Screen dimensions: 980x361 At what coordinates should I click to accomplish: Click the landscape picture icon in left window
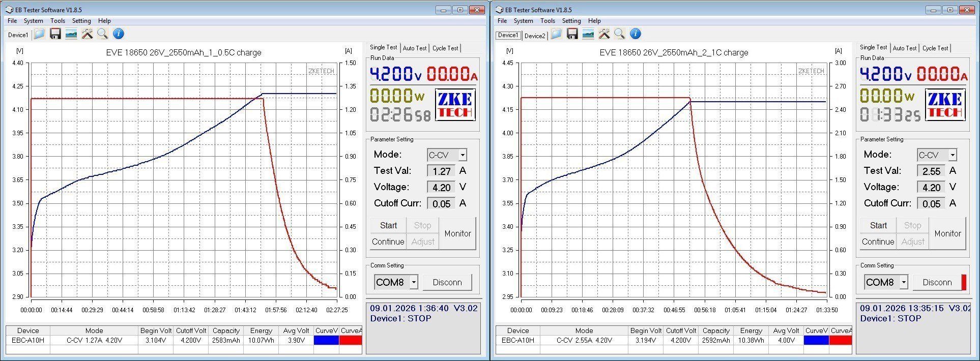(71, 34)
